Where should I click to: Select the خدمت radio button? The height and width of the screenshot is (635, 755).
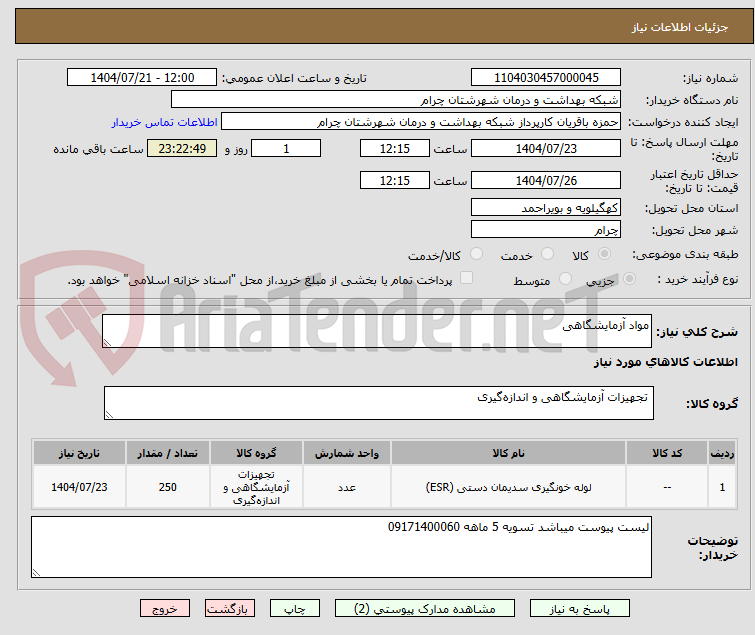click(547, 254)
